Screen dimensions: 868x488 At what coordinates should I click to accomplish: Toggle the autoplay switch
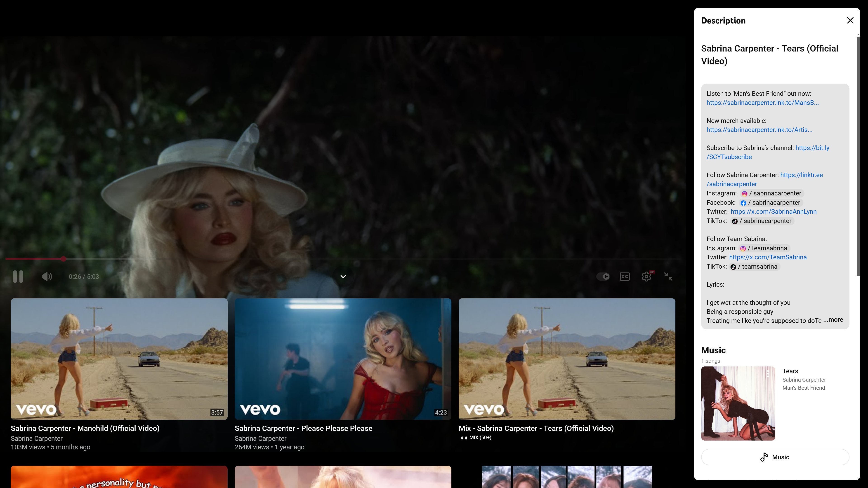point(603,277)
